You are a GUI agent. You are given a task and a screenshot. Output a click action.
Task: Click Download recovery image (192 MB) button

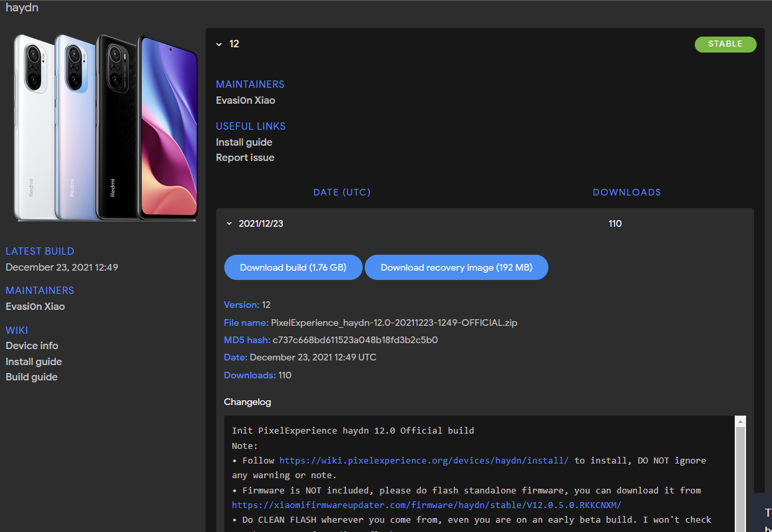[457, 267]
